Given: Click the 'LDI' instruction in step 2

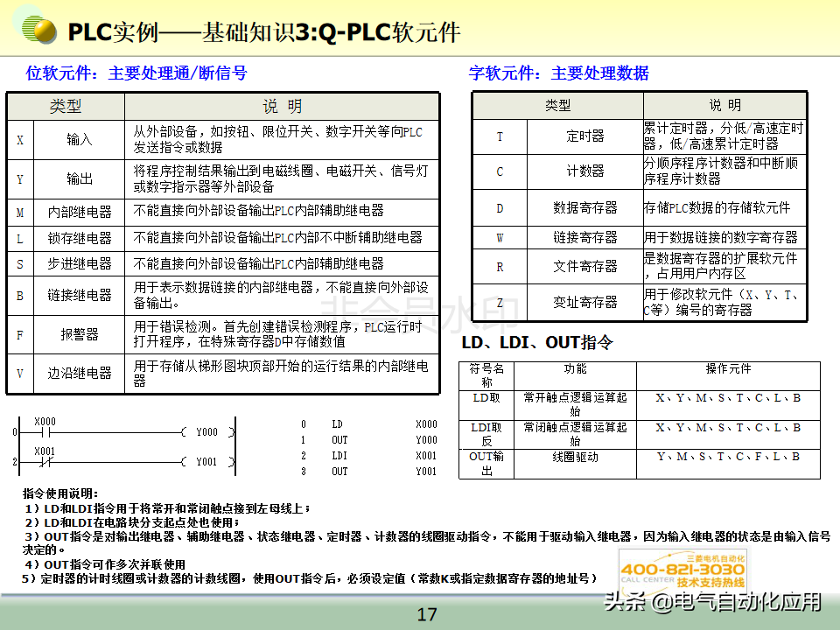Looking at the screenshot, I should coord(339,455).
